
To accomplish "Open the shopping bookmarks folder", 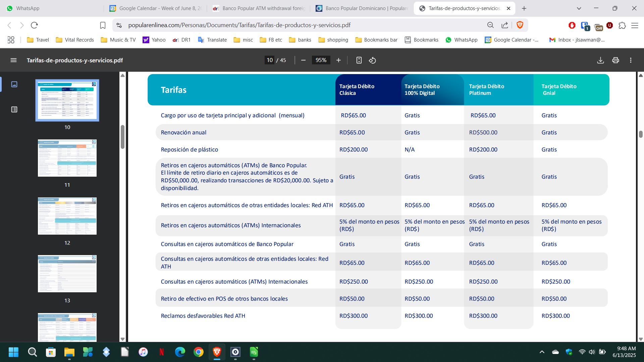I will [333, 40].
